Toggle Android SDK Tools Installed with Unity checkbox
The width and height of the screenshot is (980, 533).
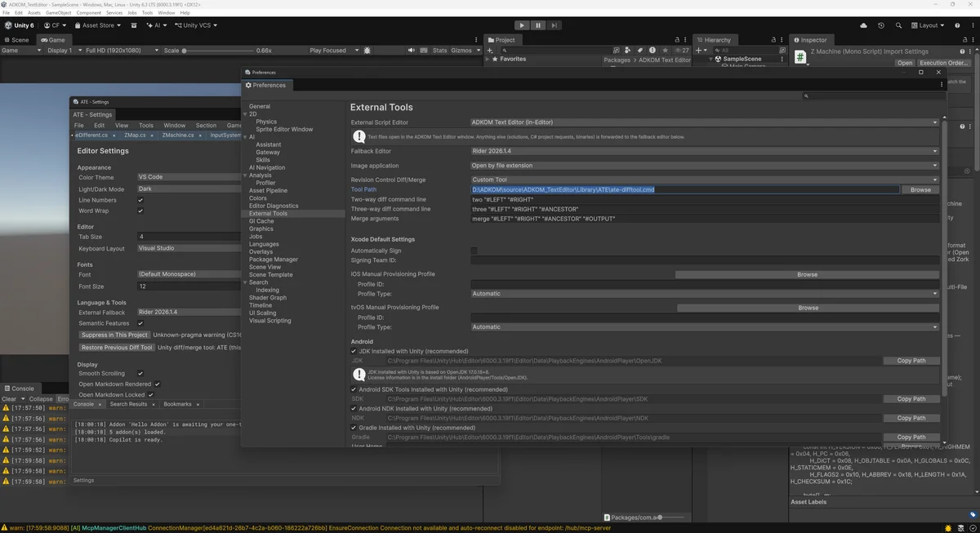coord(354,389)
